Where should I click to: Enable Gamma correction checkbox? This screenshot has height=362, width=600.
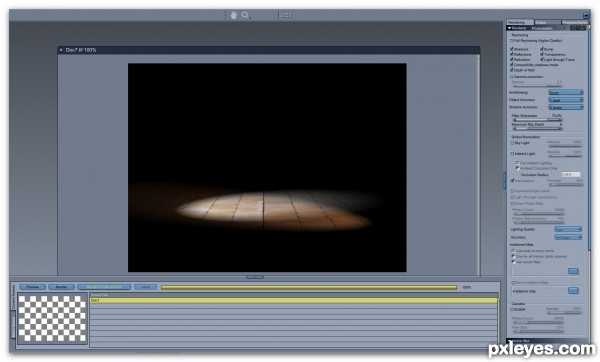coord(511,77)
